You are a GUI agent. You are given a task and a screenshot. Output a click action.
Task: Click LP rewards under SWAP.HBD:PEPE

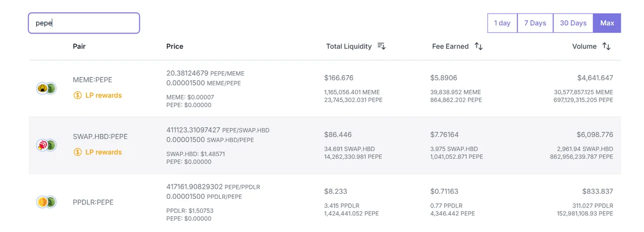pos(104,152)
